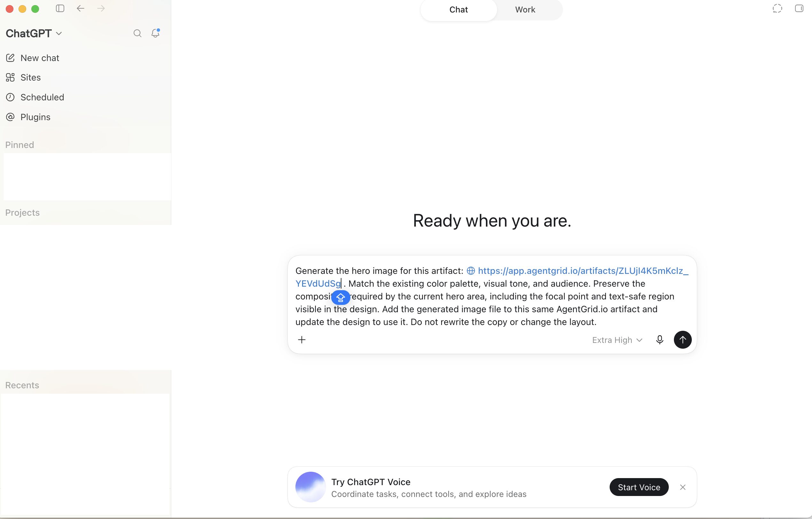Send the prompt with the arrow button
Screen dimensions: 812x519
click(x=683, y=340)
